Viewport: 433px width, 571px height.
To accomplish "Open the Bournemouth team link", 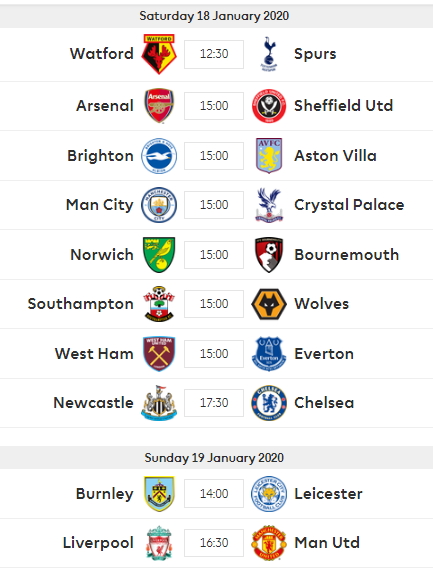I will 347,255.
